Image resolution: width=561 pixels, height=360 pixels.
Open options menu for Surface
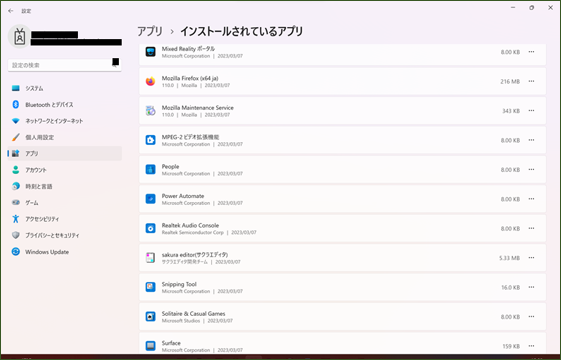(531, 346)
